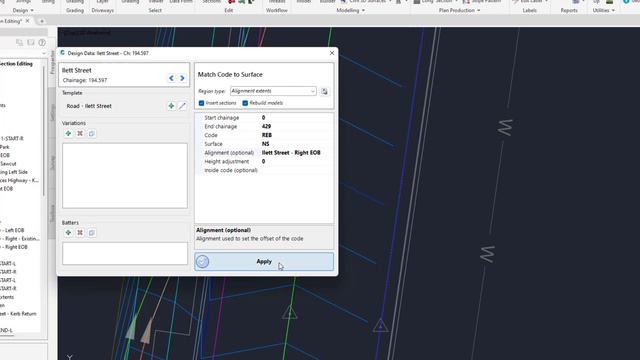Expand the Plan Production ribbon group
Image resolution: width=640 pixels, height=360 pixels.
[459, 10]
